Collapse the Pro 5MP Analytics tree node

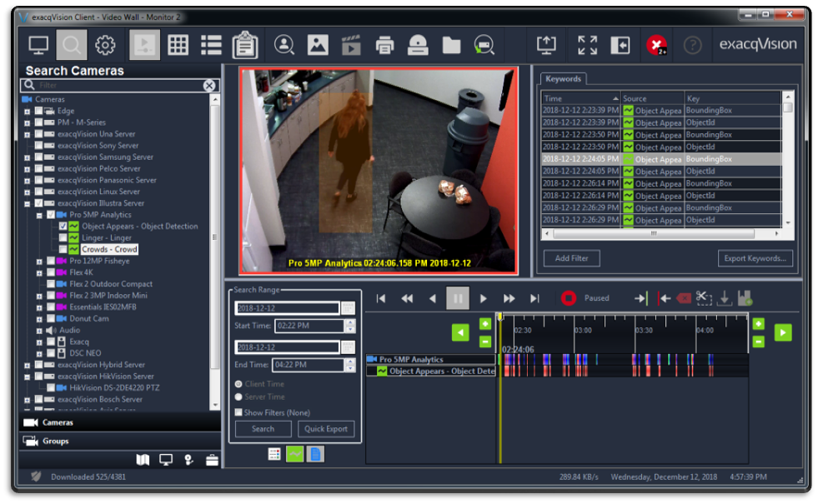(x=39, y=215)
